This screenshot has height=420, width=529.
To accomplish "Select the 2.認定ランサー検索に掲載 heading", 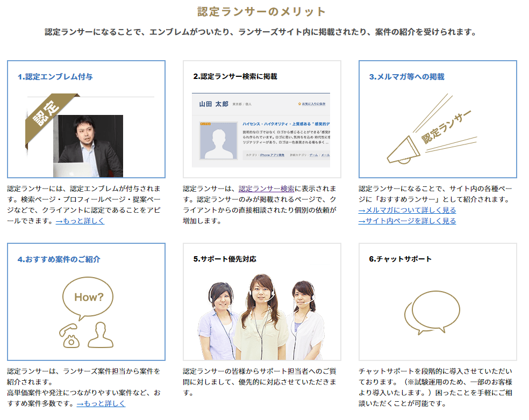I will coord(235,76).
